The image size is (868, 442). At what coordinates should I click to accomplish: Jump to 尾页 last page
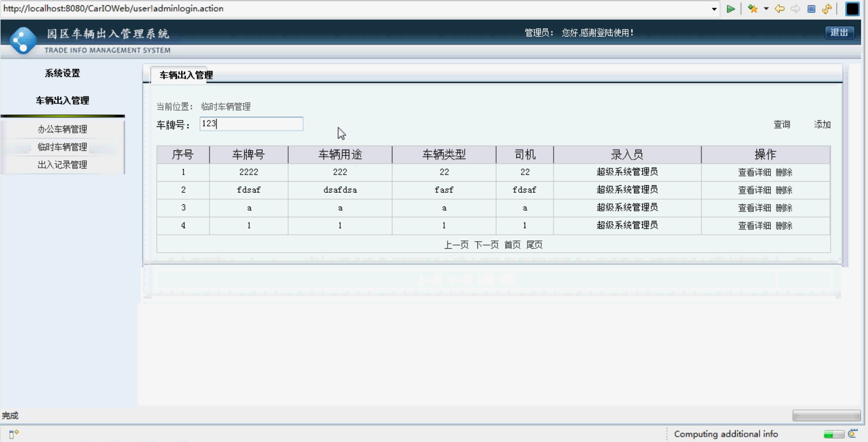tap(534, 245)
